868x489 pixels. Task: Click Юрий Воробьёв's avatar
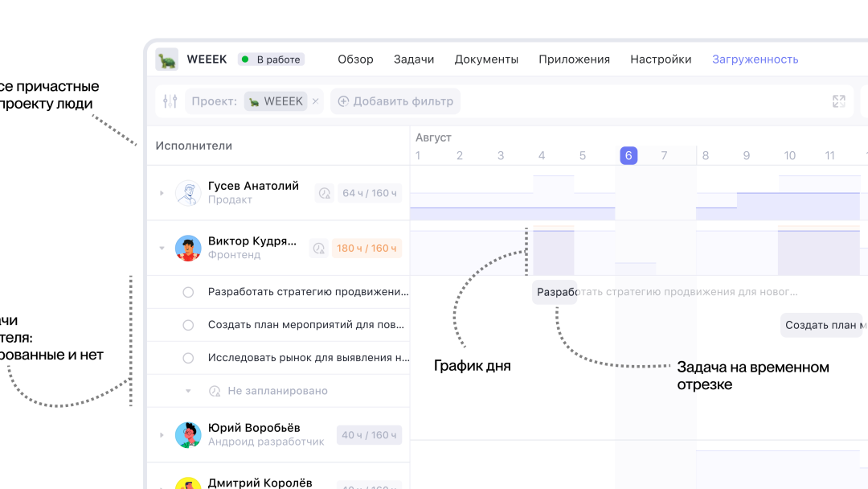coord(188,435)
